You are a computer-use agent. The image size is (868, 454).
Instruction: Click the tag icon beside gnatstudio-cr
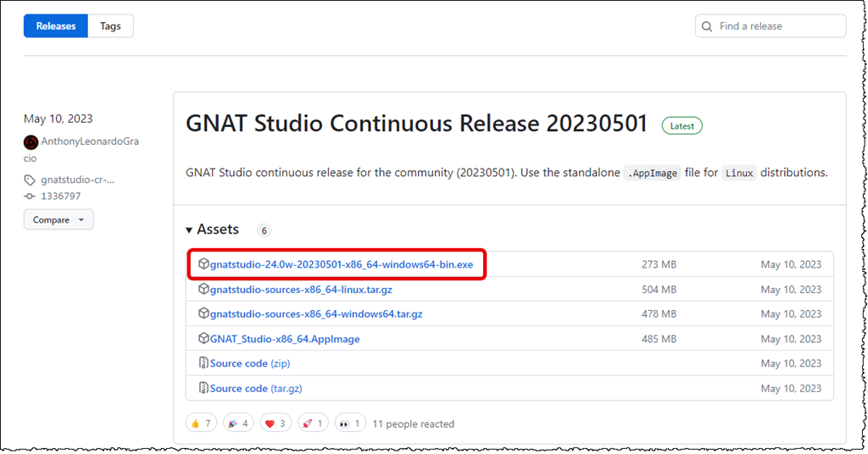[30, 180]
